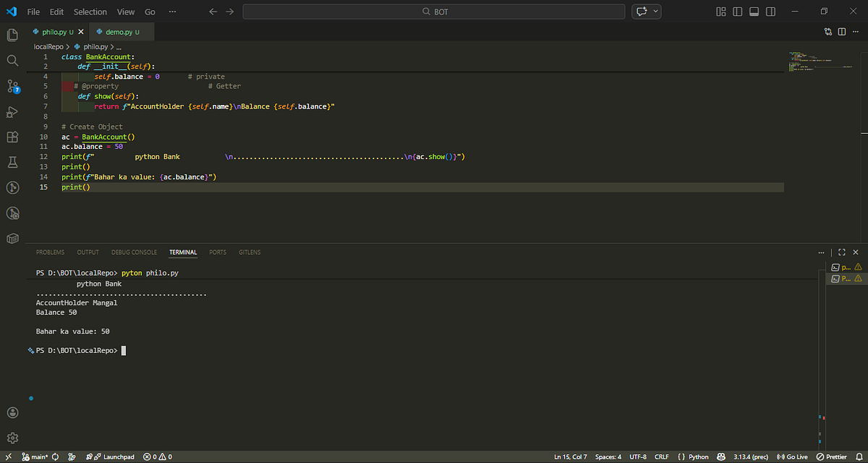The height and width of the screenshot is (463, 868).
Task: Click the graph icon next to the sync icon in the status bar
Action: tap(72, 457)
